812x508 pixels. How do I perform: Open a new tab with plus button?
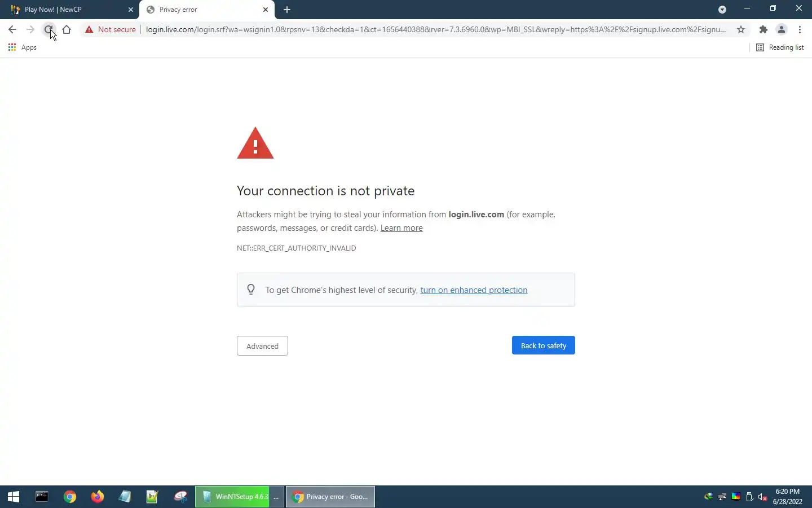click(287, 10)
